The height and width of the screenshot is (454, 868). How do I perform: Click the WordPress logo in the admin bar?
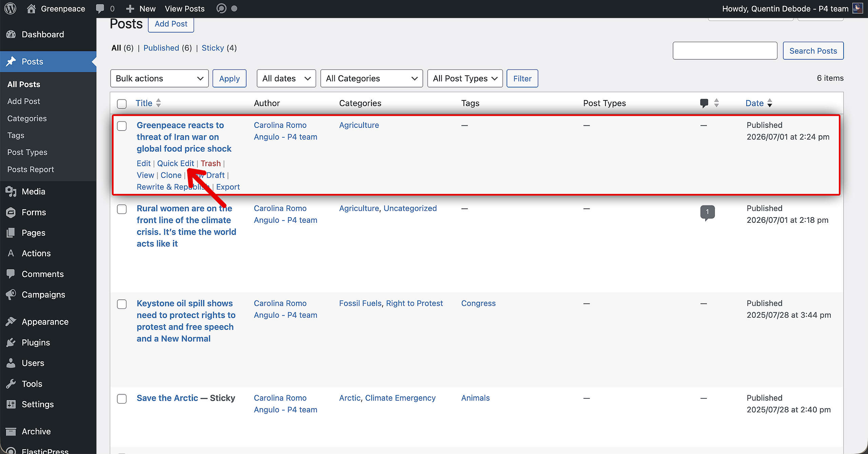point(10,8)
